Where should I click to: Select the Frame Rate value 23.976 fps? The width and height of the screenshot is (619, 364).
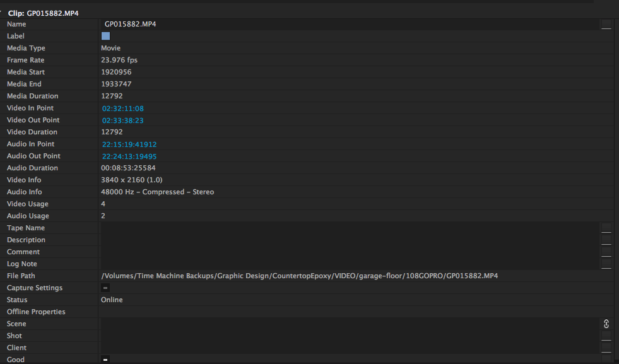click(119, 60)
